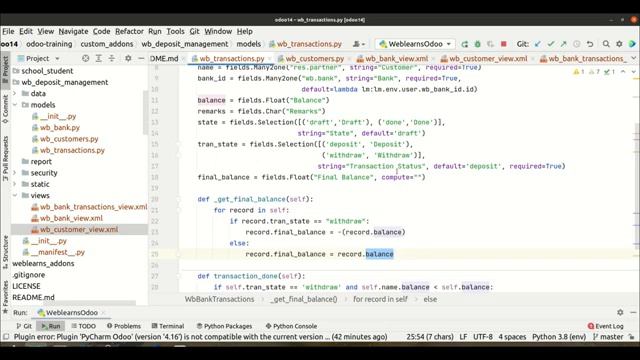Click the JetBrains Toolbox icon at toolbar end

632,44
